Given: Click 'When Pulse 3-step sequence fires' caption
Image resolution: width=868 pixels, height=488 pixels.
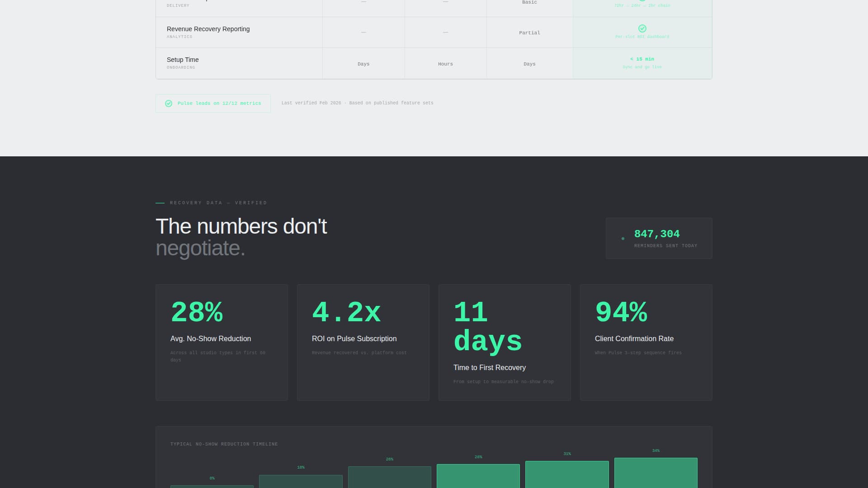Looking at the screenshot, I should [638, 353].
